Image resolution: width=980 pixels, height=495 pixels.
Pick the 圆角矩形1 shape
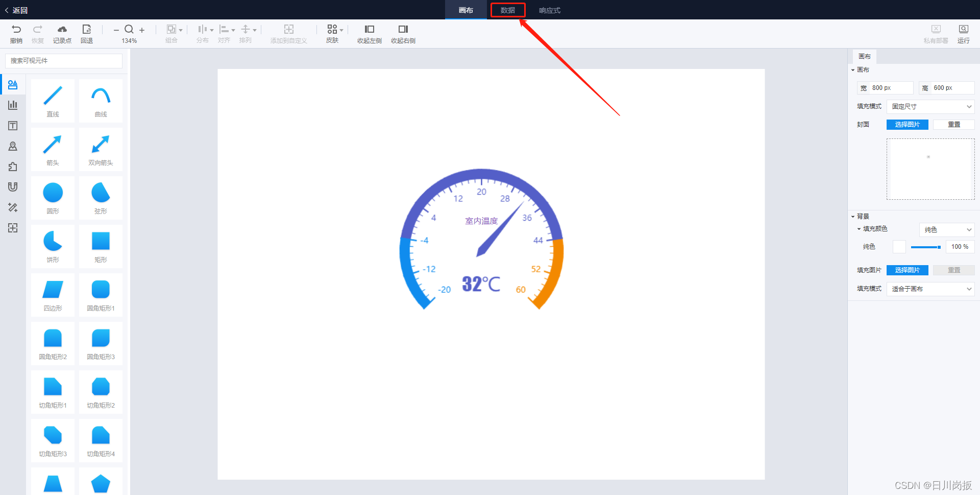[101, 295]
